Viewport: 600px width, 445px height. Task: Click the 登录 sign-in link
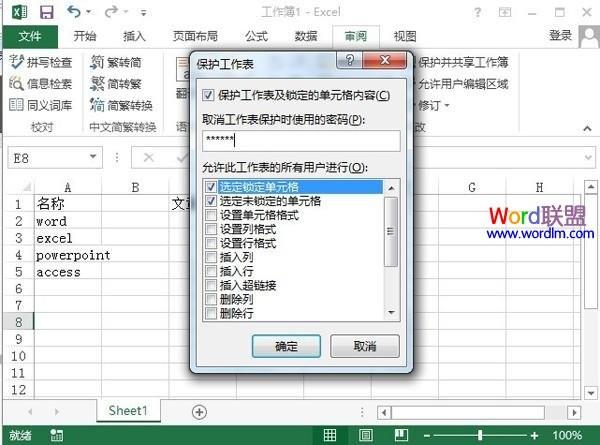tap(561, 36)
